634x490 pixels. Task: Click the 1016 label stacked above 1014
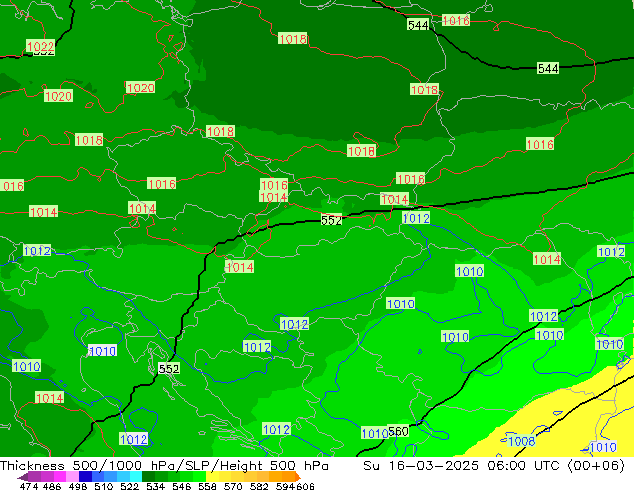[274, 185]
